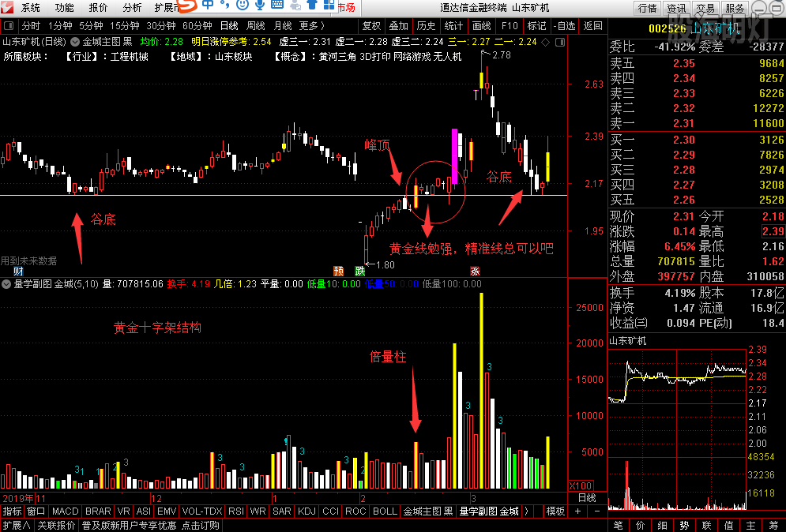Open the 窗口 window selector

click(x=36, y=511)
